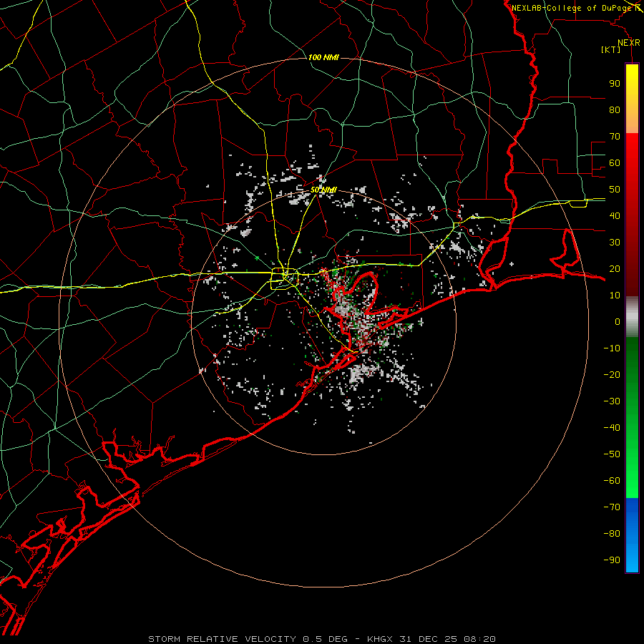The image size is (644, 644).
Task: Click the -70 value on the color scale
Action: point(612,507)
